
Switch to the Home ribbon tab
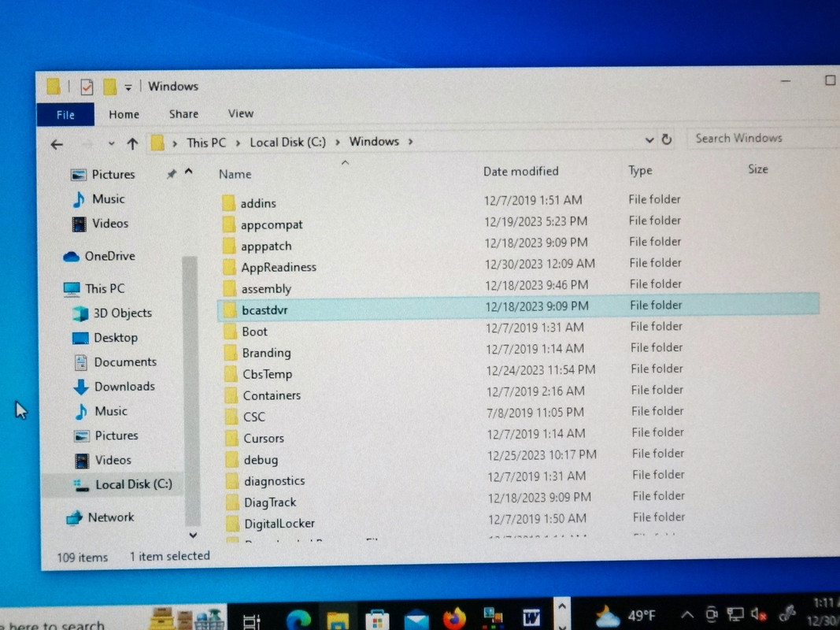tap(124, 114)
